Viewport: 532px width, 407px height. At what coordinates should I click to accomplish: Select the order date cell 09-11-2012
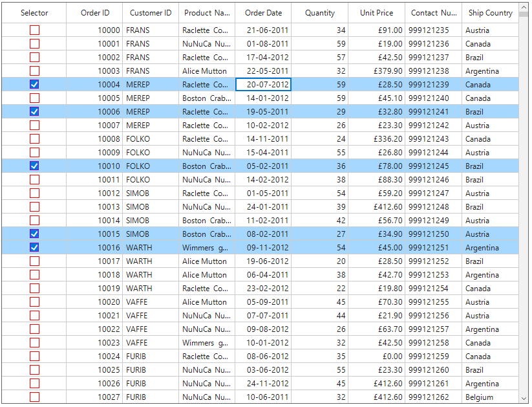[263, 248]
